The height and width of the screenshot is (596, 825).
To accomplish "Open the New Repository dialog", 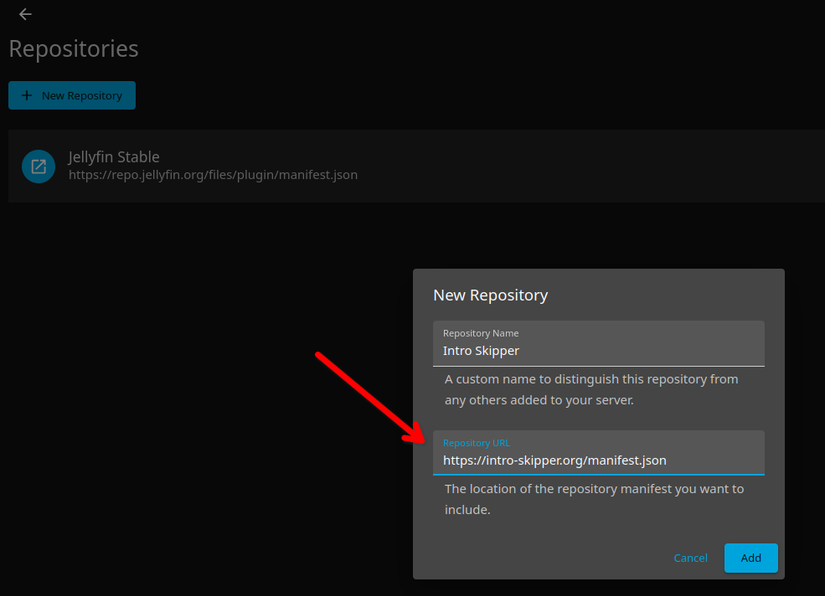I will tap(71, 95).
